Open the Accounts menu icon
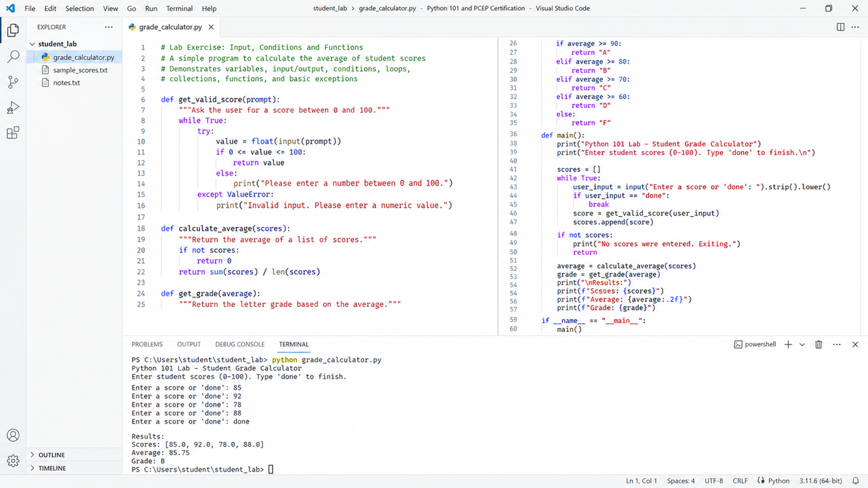This screenshot has width=868, height=488. (13, 435)
